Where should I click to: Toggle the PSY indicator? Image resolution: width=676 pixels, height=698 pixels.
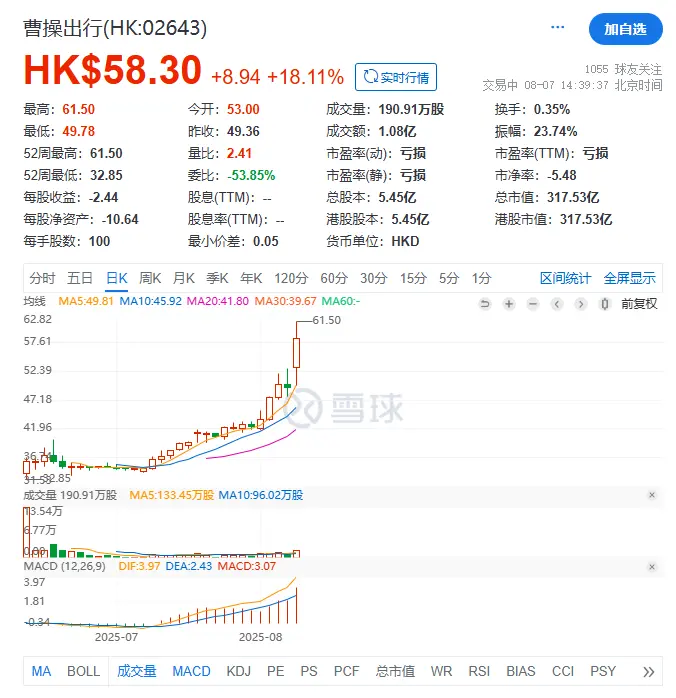click(603, 671)
